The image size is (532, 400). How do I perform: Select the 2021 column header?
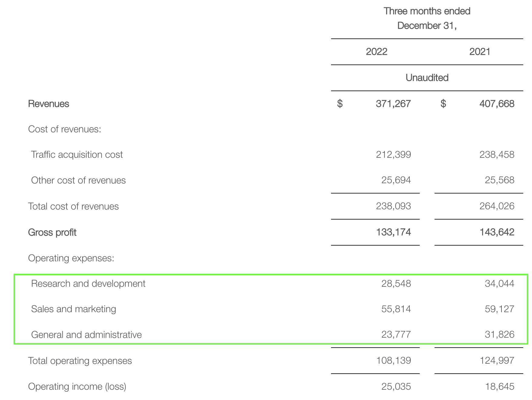480,52
